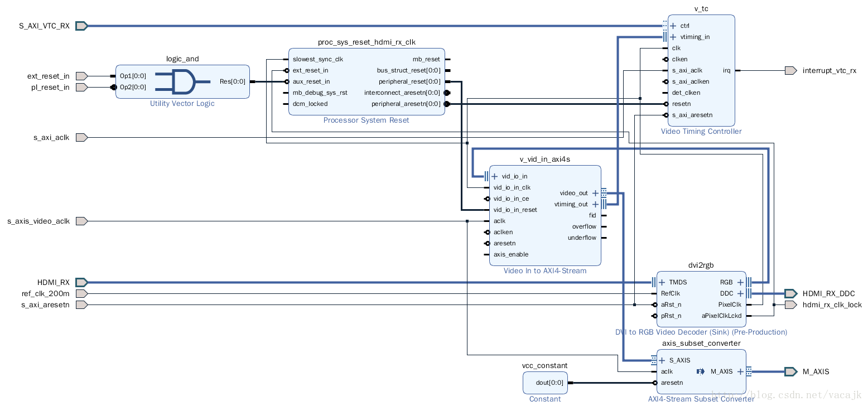
Task: Select the v_vid_in_axi4s block title
Action: pos(545,159)
